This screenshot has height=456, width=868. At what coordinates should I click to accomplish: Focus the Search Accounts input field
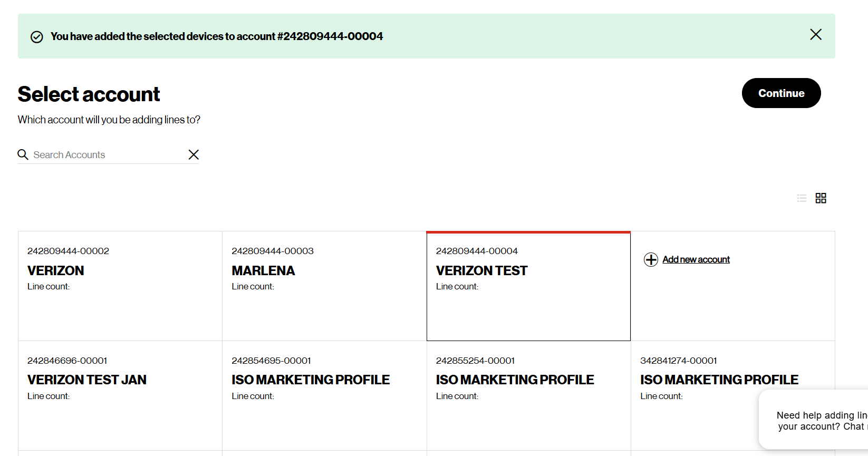pos(108,155)
